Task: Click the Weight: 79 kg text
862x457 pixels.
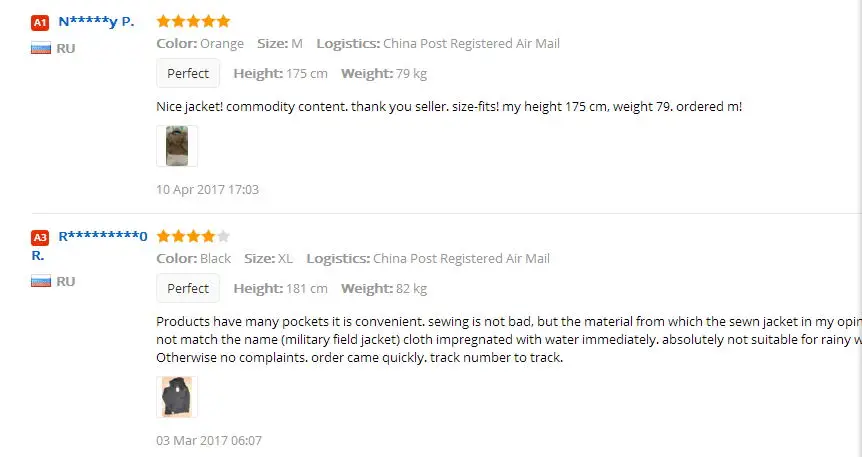Action: pos(384,73)
